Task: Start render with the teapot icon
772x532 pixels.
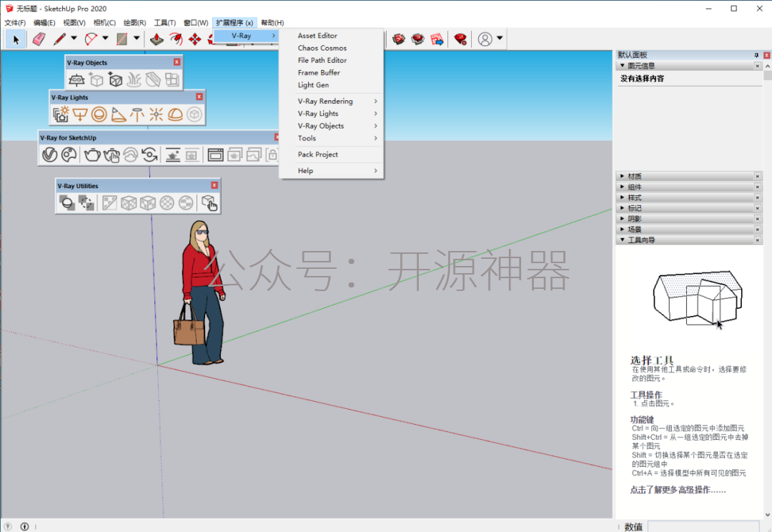Action: pyautogui.click(x=92, y=154)
